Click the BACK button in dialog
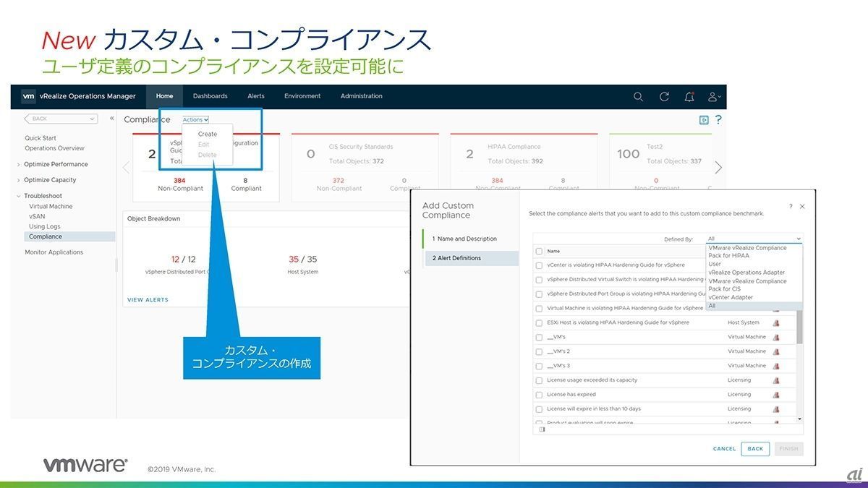 pyautogui.click(x=755, y=448)
